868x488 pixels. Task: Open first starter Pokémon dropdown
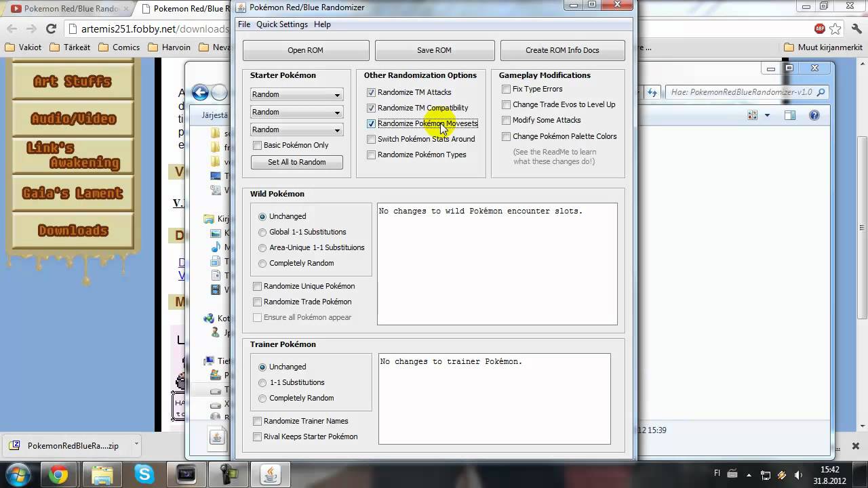[296, 94]
